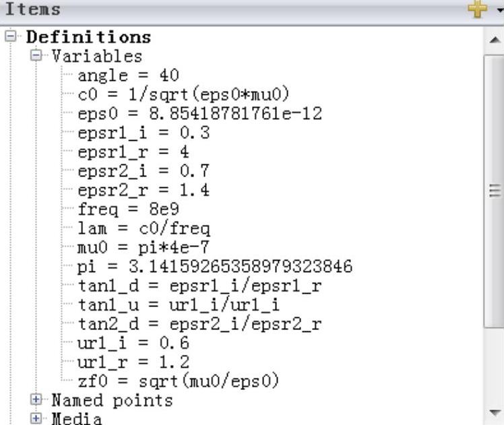Screen dimensions: 504x425
Task: Click the vertical scrollbar thumb
Action: point(494,191)
